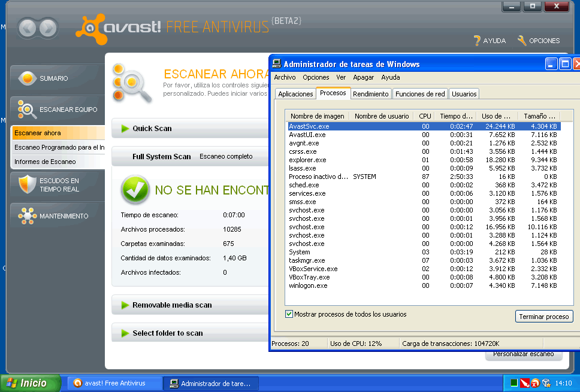580x392 pixels.
Task: Switch to the Rendimiento tab
Action: [x=371, y=94]
